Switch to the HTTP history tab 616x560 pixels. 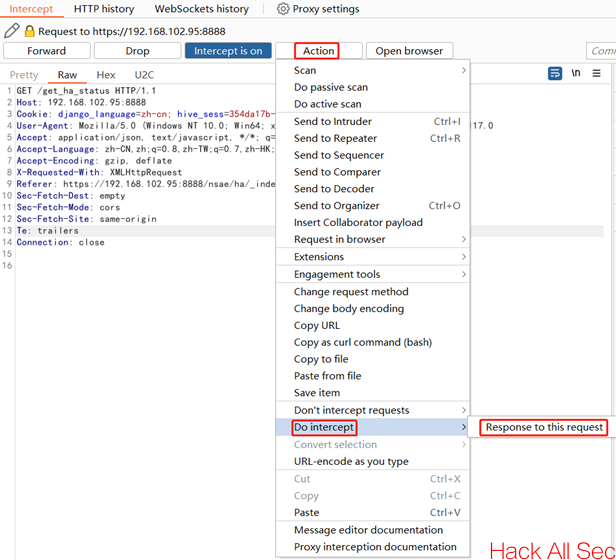tap(104, 9)
